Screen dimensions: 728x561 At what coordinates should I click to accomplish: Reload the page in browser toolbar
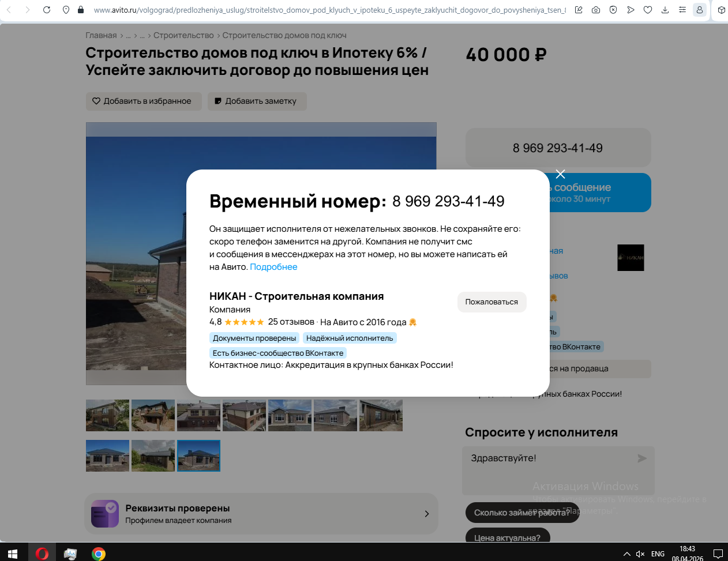(47, 10)
